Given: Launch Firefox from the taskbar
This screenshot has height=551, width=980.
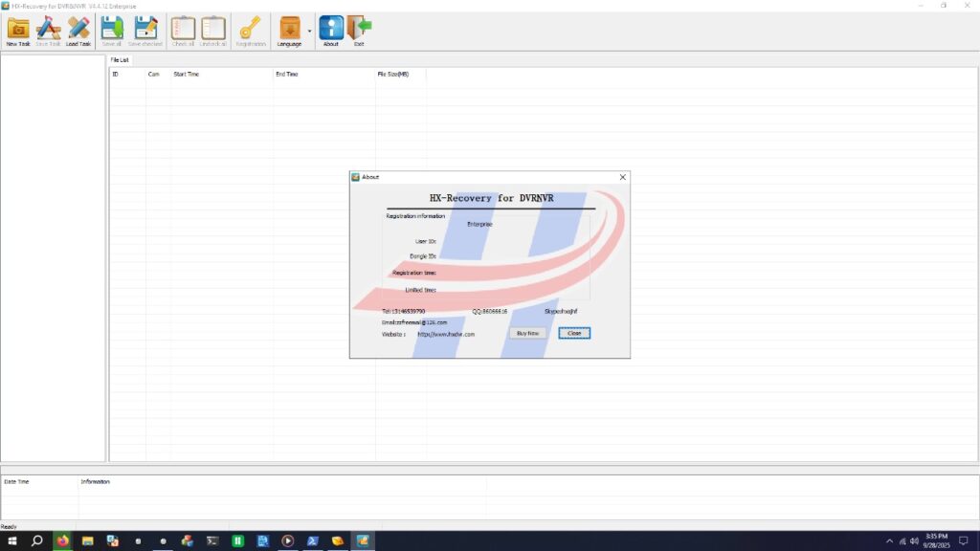Looking at the screenshot, I should pyautogui.click(x=61, y=541).
